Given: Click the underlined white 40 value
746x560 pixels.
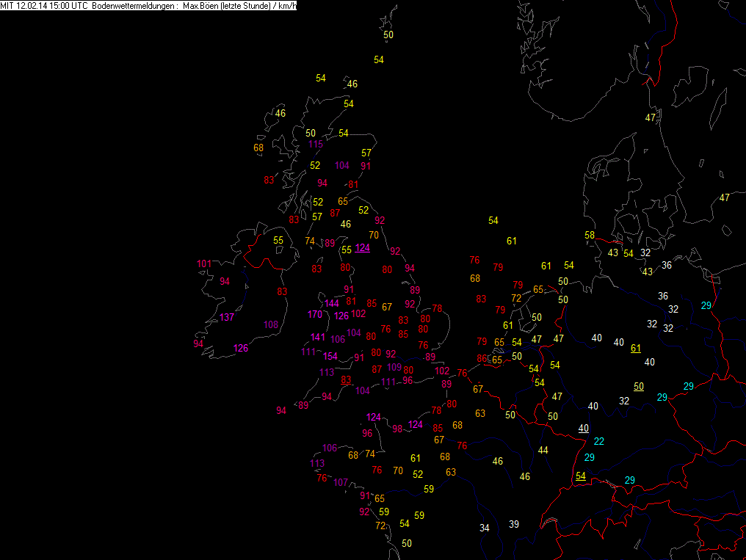Looking at the screenshot, I should point(583,429).
